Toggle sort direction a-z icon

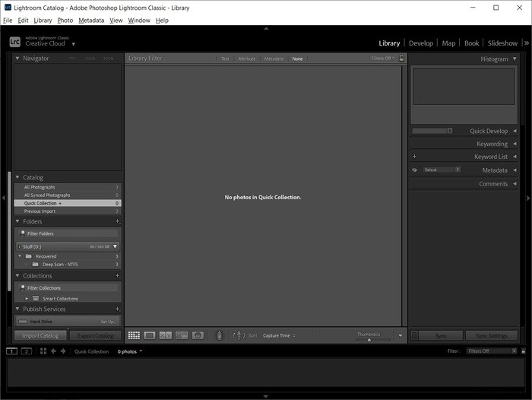239,335
